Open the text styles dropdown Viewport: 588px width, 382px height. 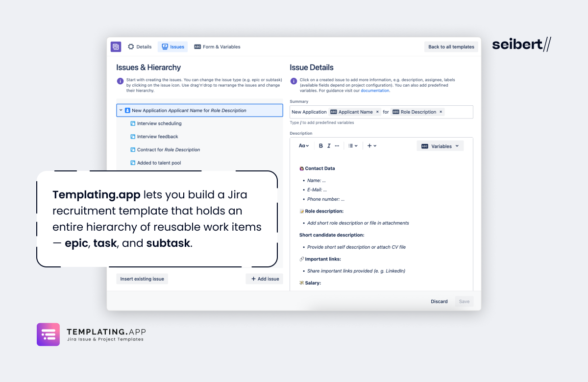click(x=304, y=146)
